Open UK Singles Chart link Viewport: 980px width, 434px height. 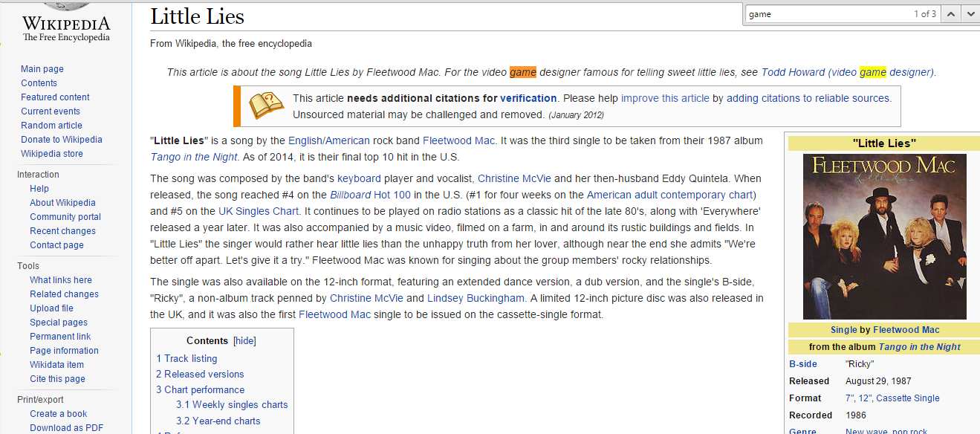259,211
